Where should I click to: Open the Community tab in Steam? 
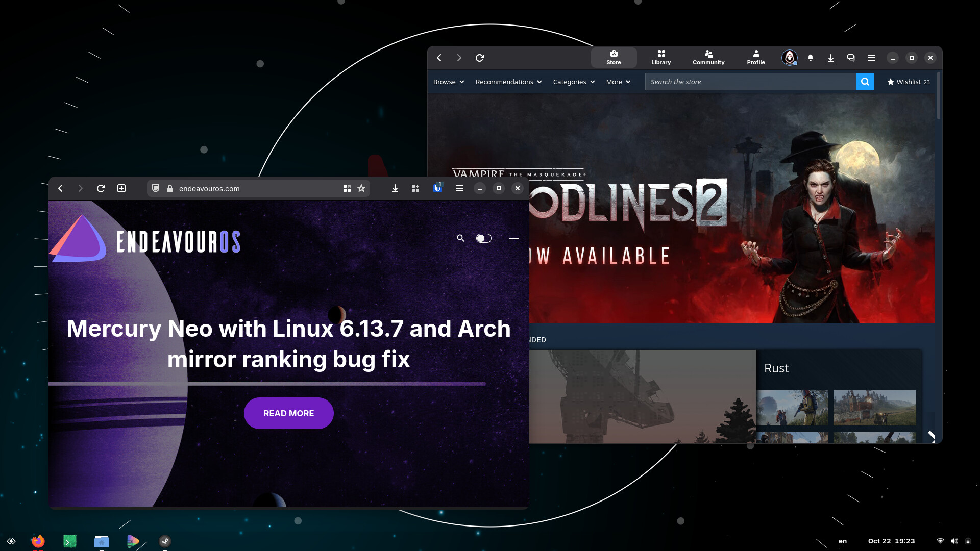708,57
